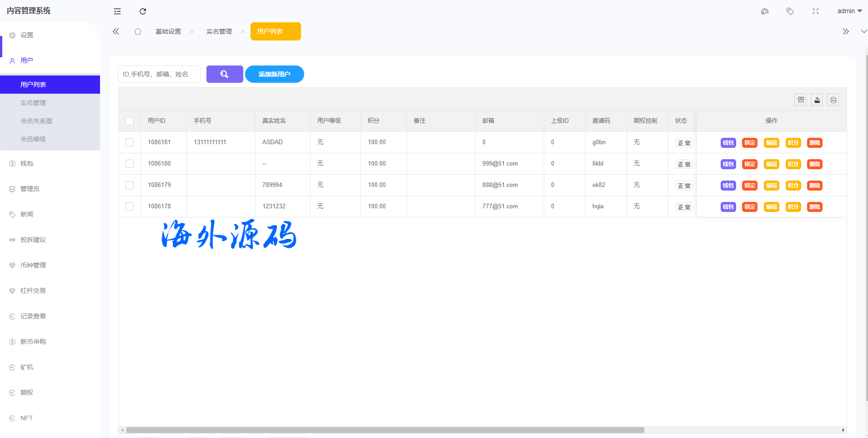Select all rows via header checkbox
868x438 pixels.
(x=130, y=121)
